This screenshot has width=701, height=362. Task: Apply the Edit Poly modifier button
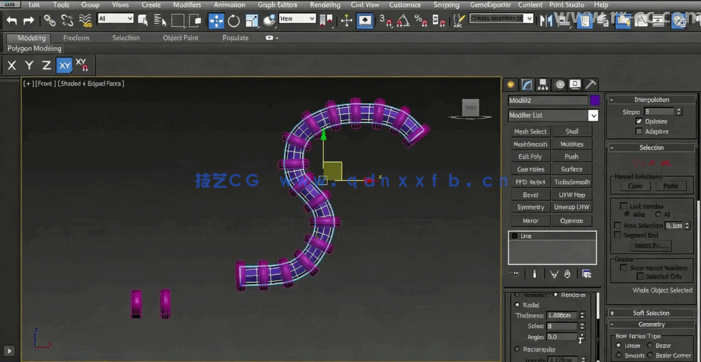530,157
